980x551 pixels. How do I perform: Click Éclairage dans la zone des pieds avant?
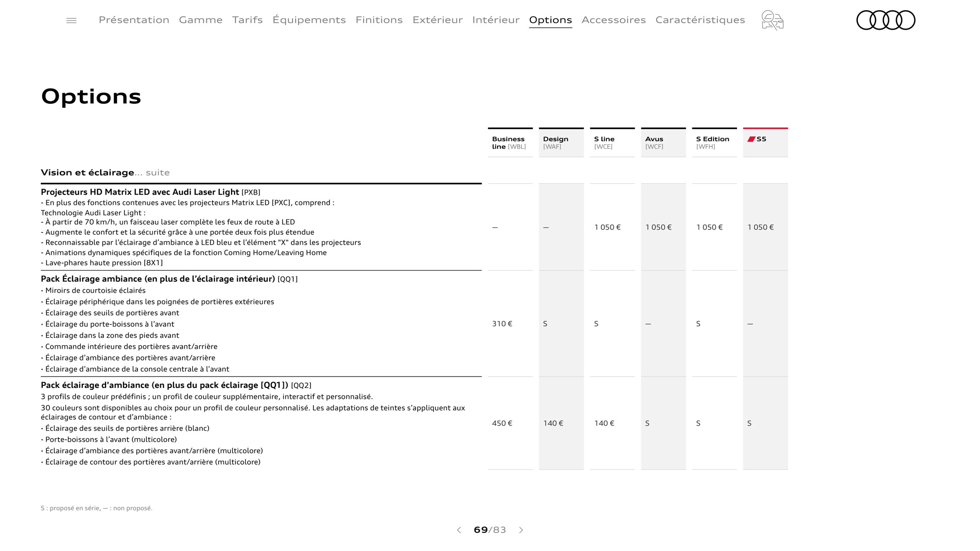point(110,336)
